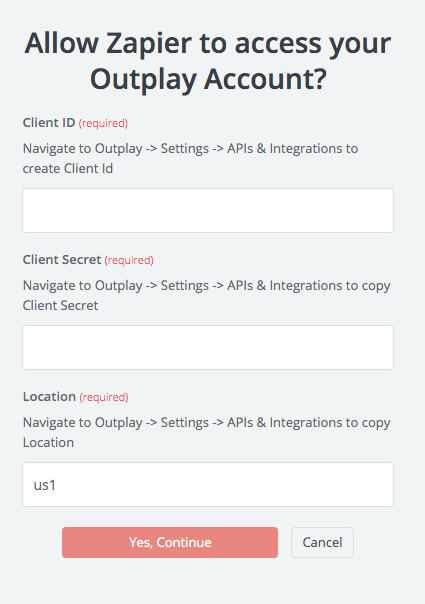Click the required marker beside Client Secret
The height and width of the screenshot is (604, 425).
[x=129, y=260]
